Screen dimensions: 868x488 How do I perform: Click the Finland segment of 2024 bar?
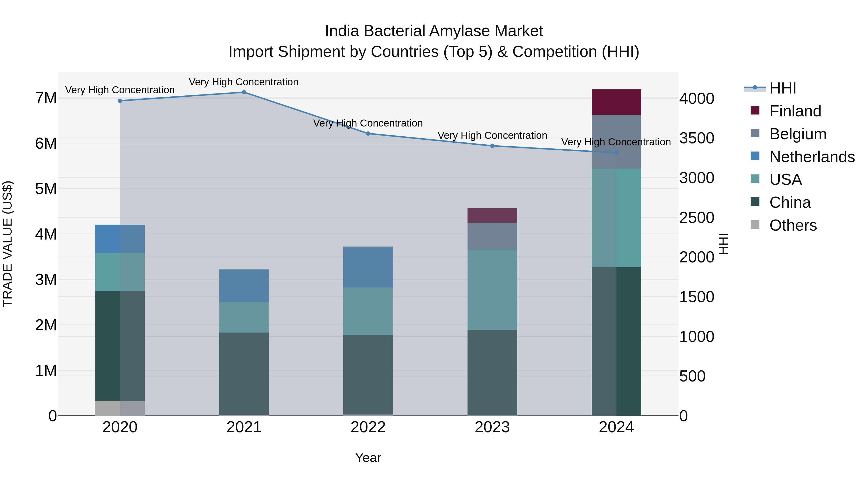pos(616,102)
